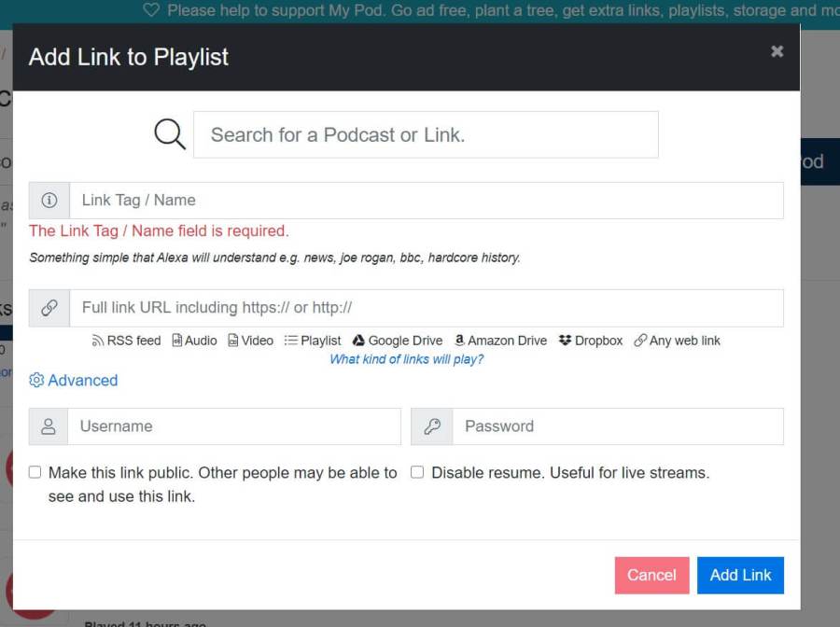Image resolution: width=840 pixels, height=627 pixels.
Task: Click the Google Drive icon
Action: pyautogui.click(x=358, y=341)
